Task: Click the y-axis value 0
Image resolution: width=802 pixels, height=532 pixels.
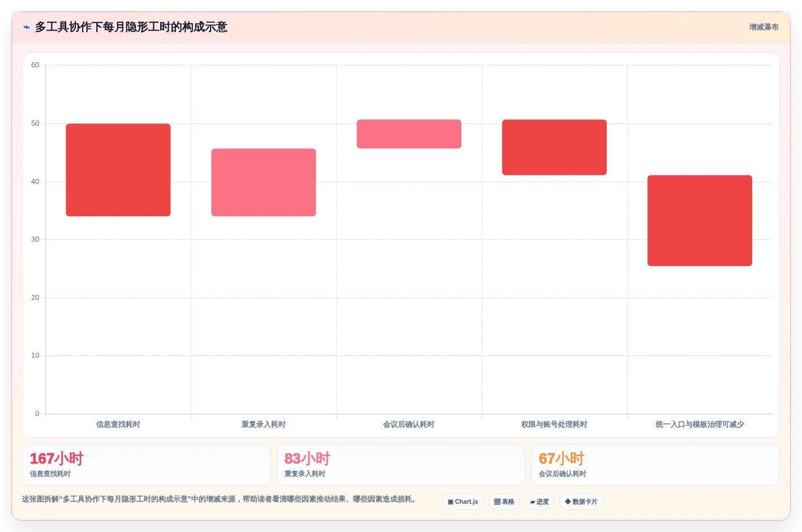Action: 37,414
